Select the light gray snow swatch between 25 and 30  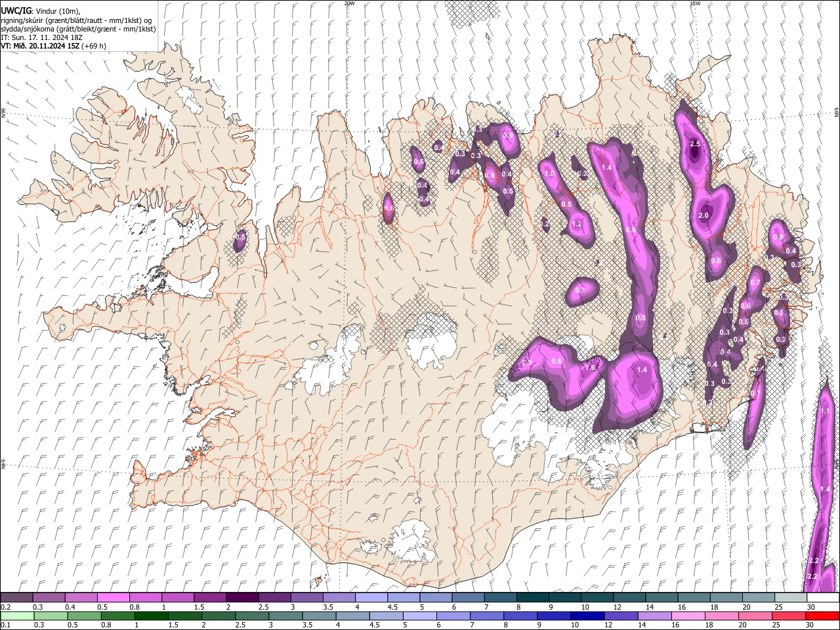click(x=791, y=598)
